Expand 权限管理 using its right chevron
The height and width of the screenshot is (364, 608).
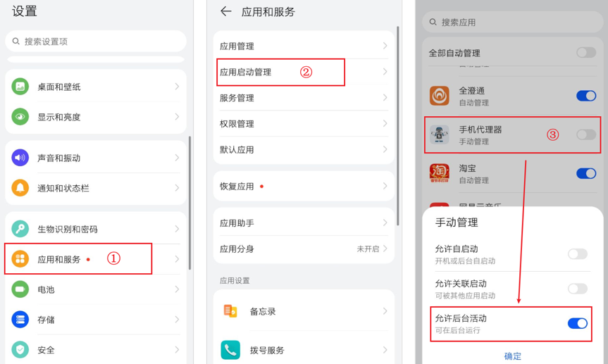[385, 124]
